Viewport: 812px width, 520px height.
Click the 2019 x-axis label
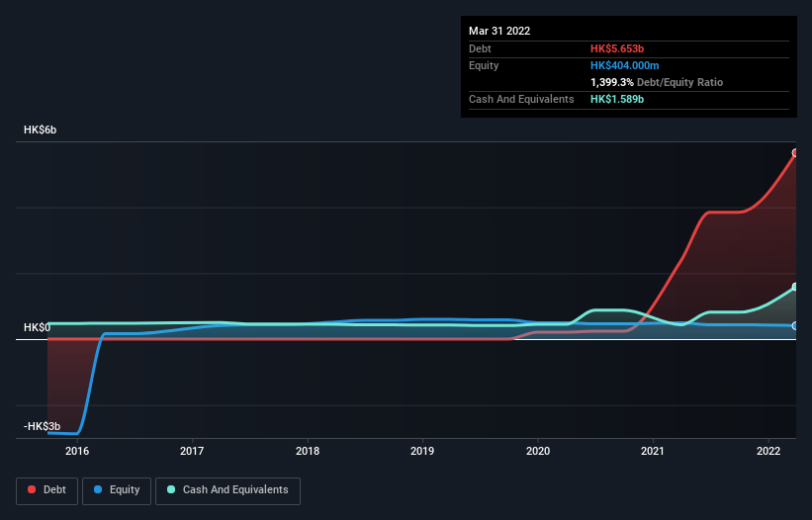[422, 451]
